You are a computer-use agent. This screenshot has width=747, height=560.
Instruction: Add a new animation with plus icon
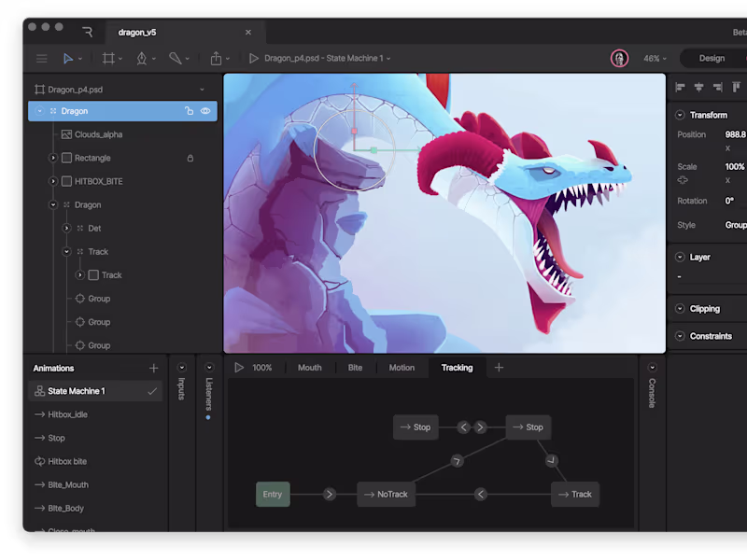(x=154, y=369)
